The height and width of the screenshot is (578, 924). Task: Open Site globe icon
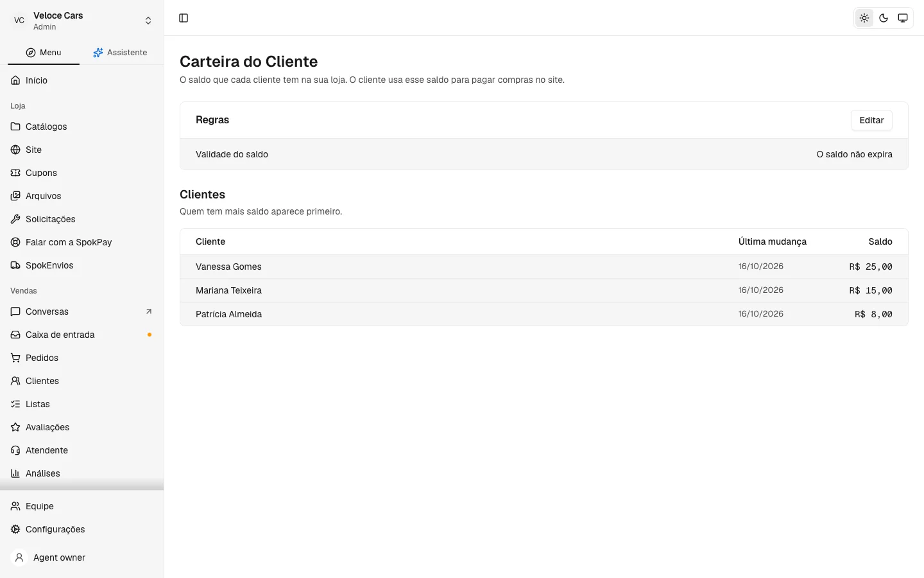15,150
